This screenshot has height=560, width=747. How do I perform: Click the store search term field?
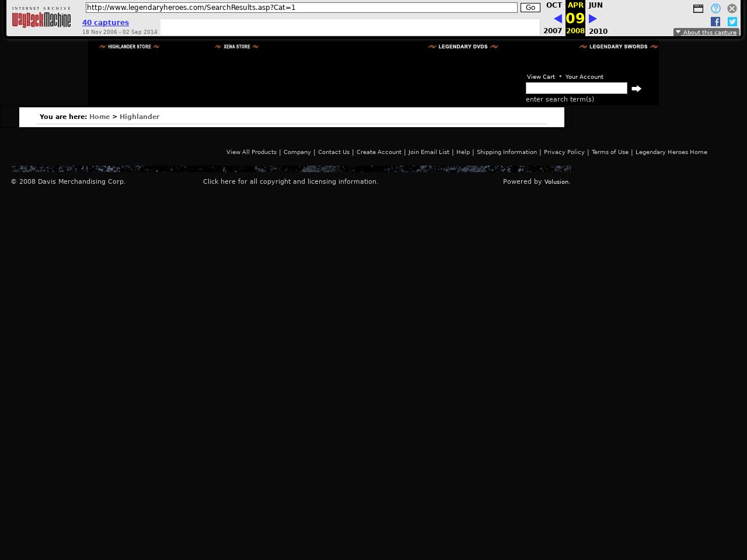point(576,88)
